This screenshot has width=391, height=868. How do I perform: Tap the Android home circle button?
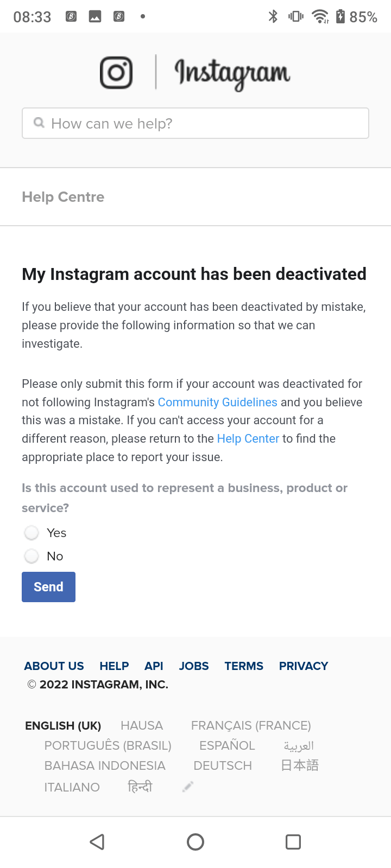195,842
